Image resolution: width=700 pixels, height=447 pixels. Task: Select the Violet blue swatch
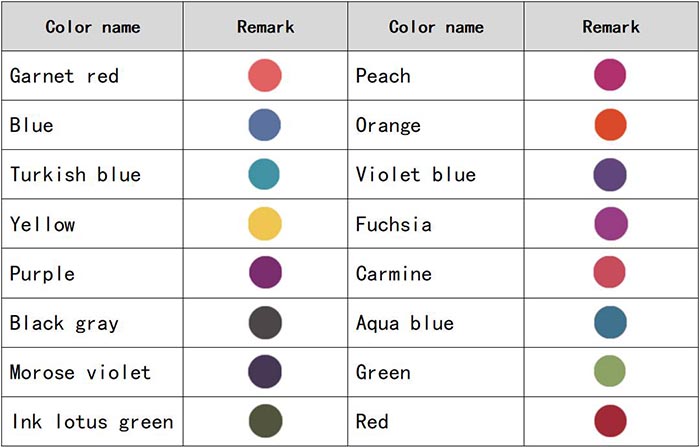click(610, 175)
